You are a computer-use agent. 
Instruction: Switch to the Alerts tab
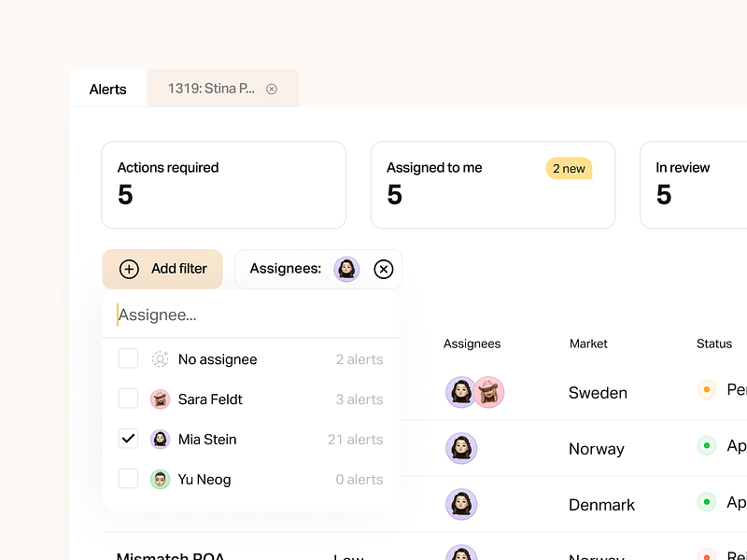pyautogui.click(x=107, y=89)
